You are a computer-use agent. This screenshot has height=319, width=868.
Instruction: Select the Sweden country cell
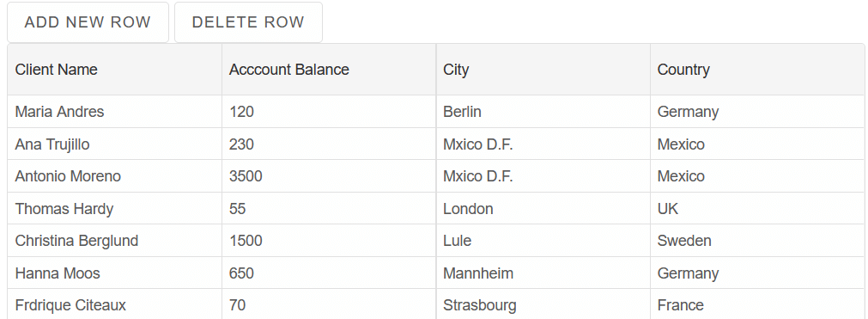[x=756, y=241]
